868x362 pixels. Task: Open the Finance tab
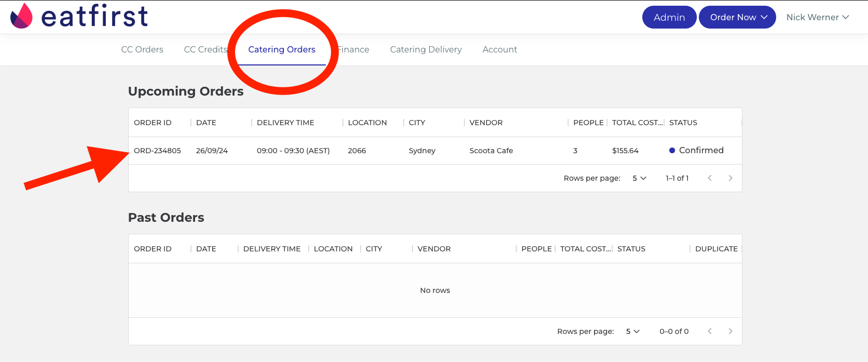[x=353, y=49]
